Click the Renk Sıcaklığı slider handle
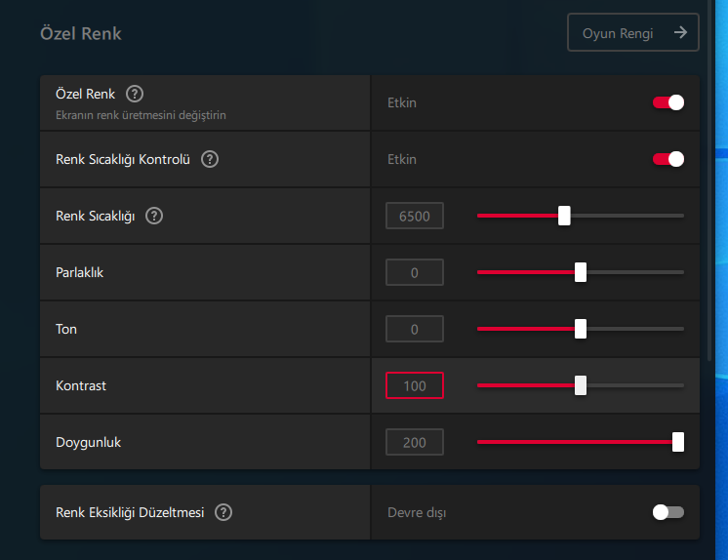This screenshot has width=728, height=560. [564, 216]
